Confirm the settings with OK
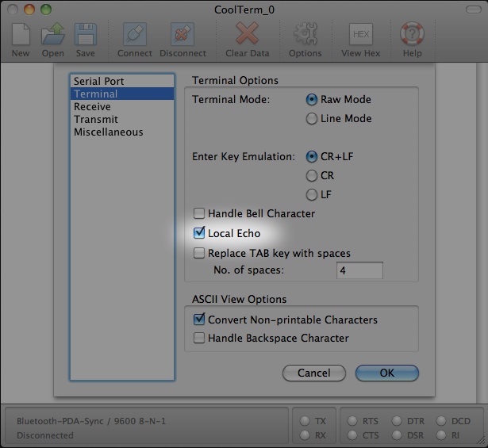Image resolution: width=488 pixels, height=448 pixels. pos(387,373)
